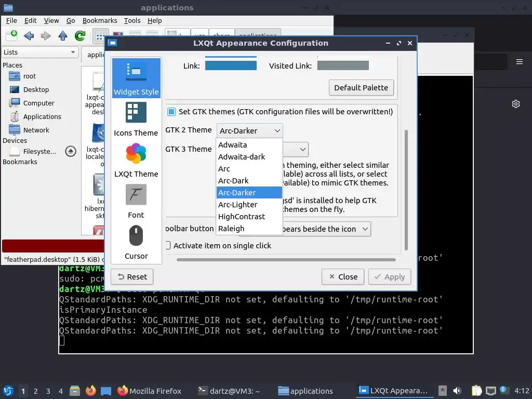Open LXQt main menu on panel
532x399 pixels.
8,391
